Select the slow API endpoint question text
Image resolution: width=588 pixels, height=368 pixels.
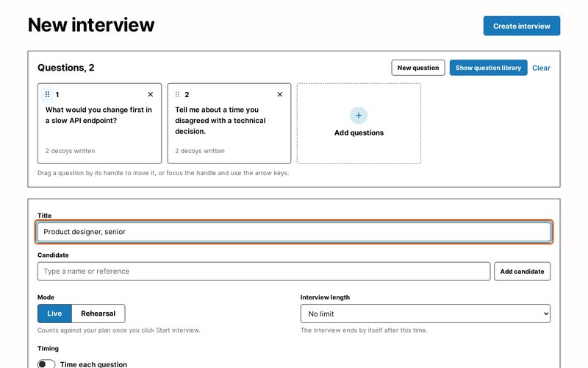[98, 115]
